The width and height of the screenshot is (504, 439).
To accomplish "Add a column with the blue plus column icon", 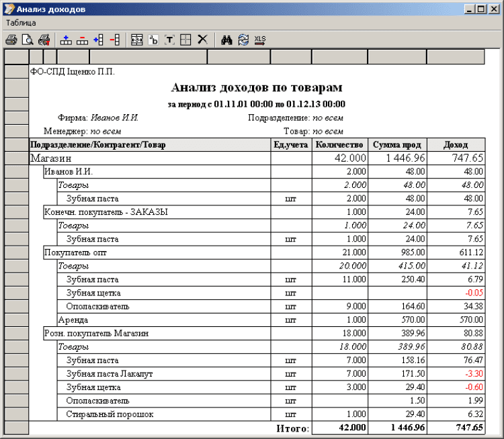I will pos(99,40).
